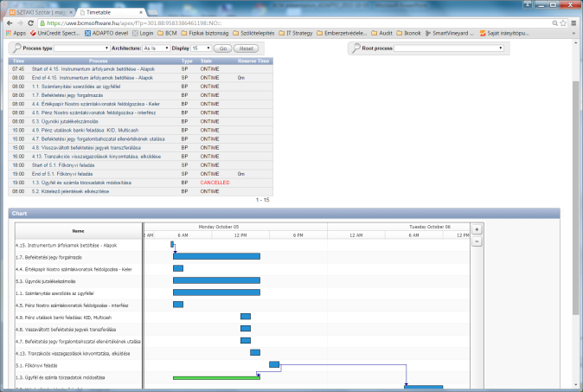Click the Chart section header
This screenshot has height=392, width=583.
point(284,214)
